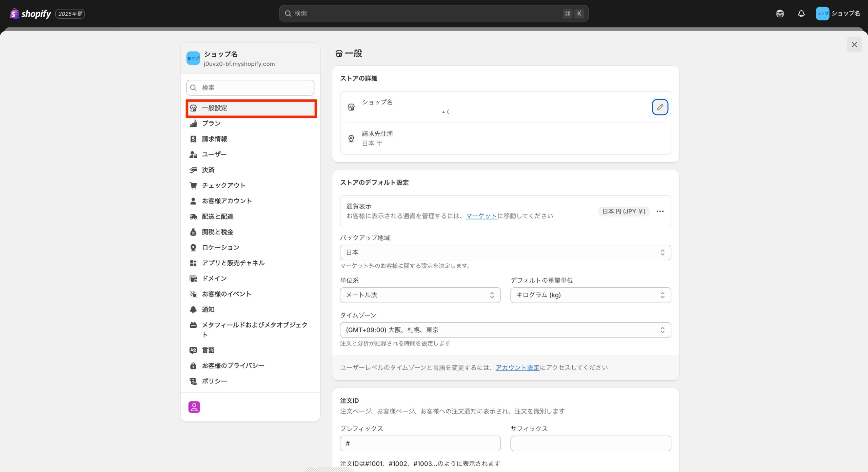The image size is (868, 472).
Task: Click the pencil edit icon for shop name
Action: (659, 107)
